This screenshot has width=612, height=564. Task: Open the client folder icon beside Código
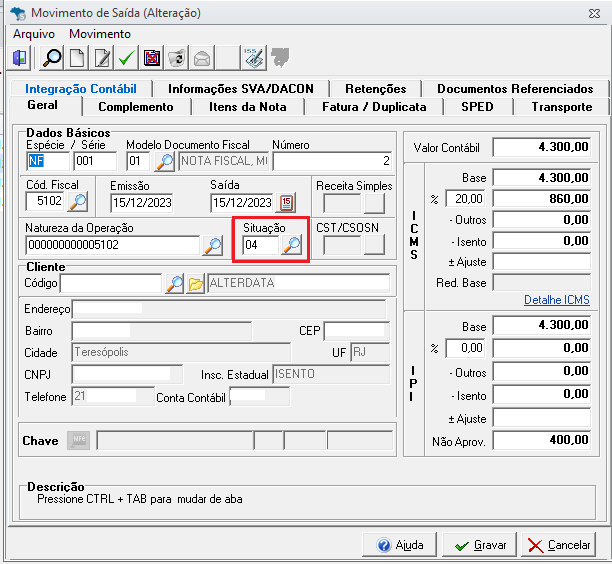(x=196, y=284)
